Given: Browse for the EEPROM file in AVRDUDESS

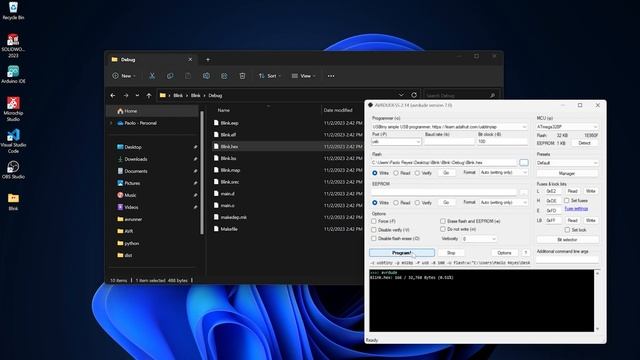Looking at the screenshot, I should click(x=524, y=192).
